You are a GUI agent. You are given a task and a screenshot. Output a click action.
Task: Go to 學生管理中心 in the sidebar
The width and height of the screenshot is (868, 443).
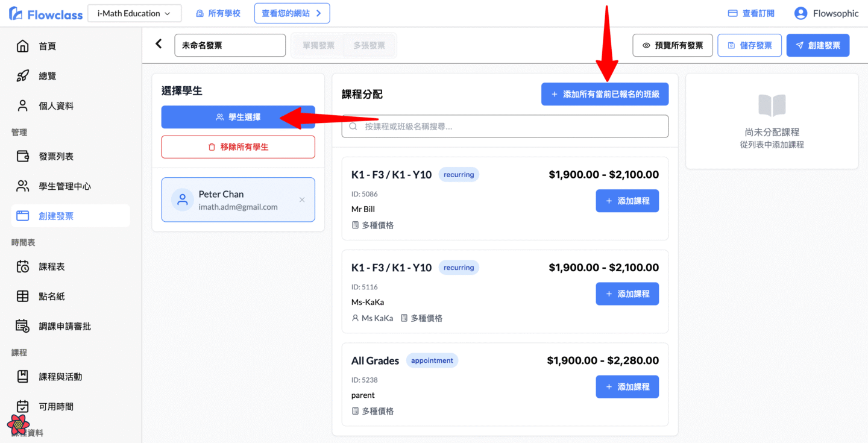[x=64, y=186]
